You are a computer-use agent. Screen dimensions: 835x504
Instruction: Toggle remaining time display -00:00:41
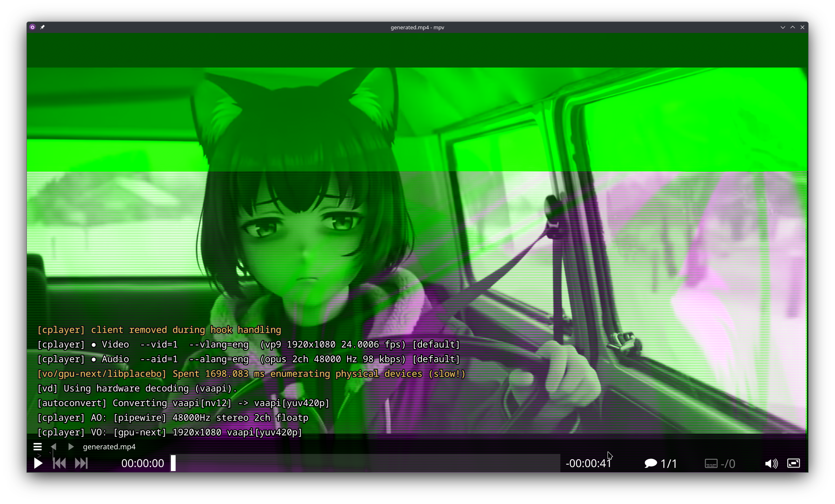click(x=588, y=463)
